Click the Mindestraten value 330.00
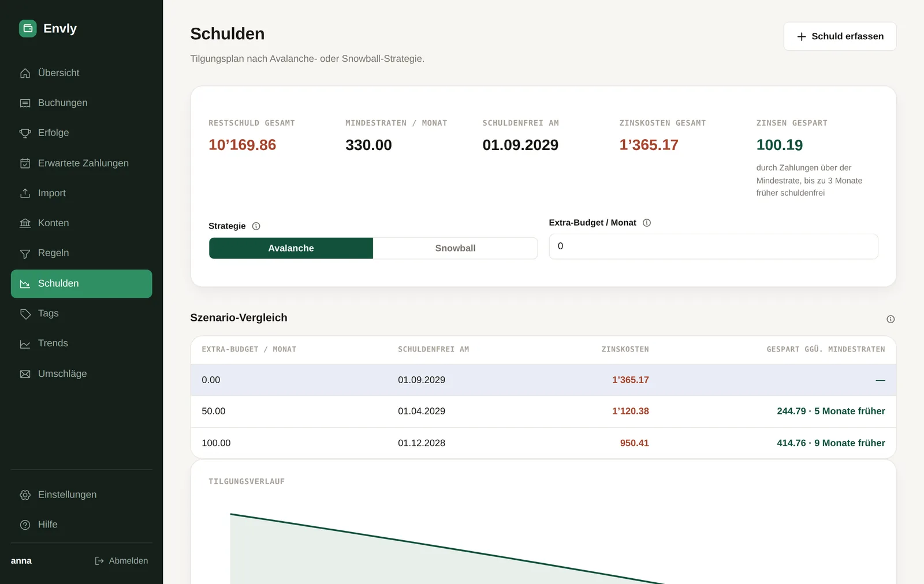Screen dimensions: 924x584 [x=368, y=145]
